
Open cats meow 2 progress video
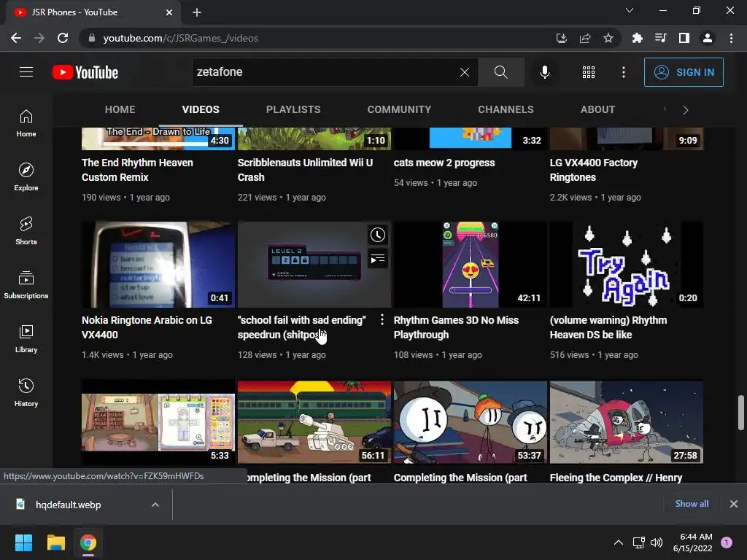coord(444,163)
